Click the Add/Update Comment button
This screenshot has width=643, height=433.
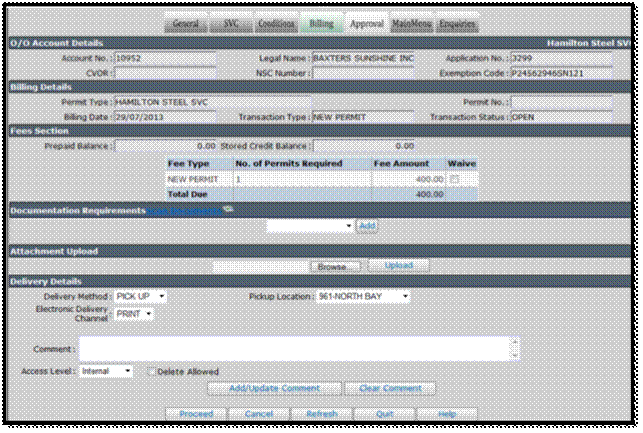pos(274,388)
